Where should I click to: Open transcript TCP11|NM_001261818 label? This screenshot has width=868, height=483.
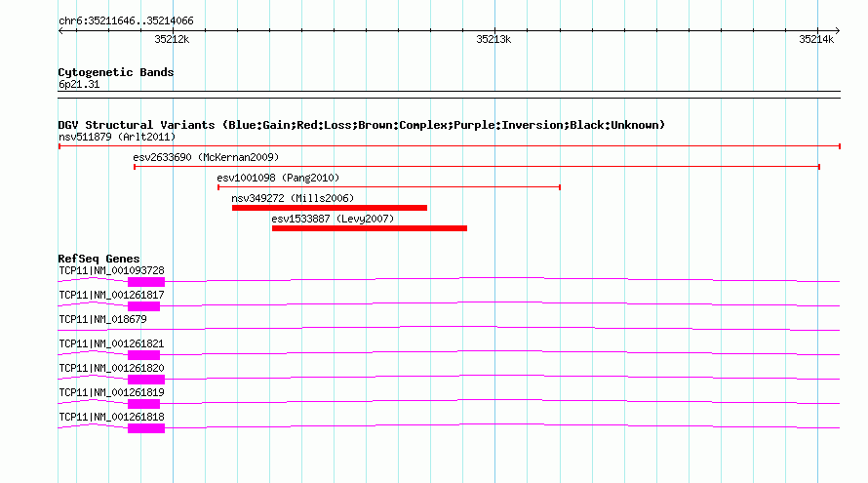tap(112, 417)
